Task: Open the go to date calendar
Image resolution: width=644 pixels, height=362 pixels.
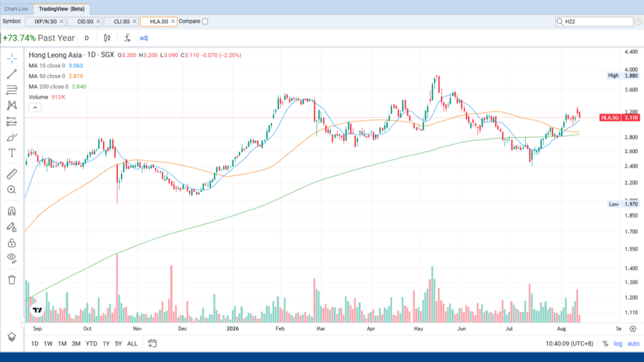Action: (152, 343)
